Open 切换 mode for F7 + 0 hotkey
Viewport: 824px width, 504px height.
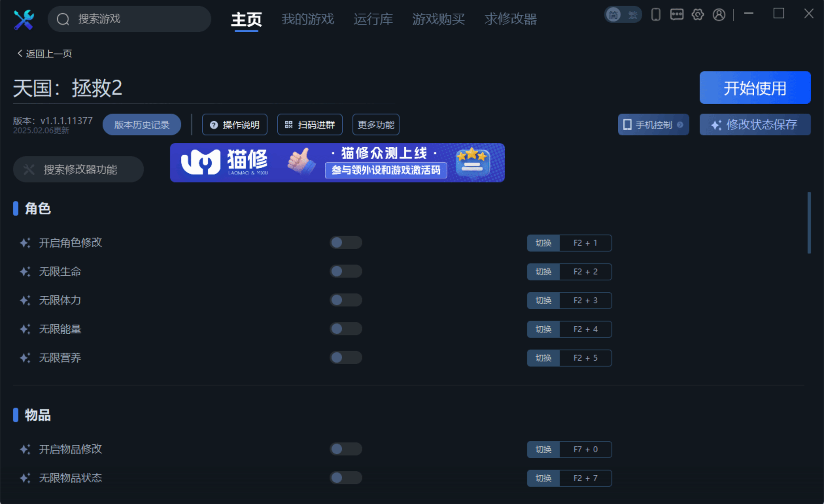click(543, 450)
